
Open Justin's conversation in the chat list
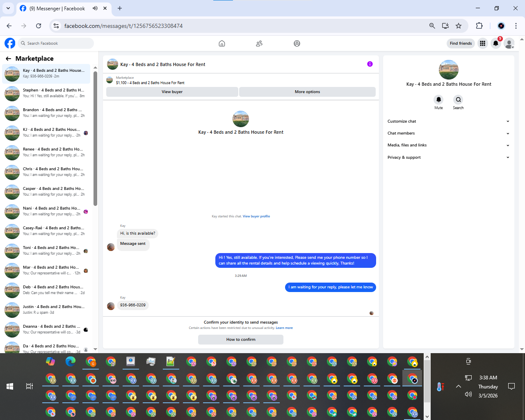coord(46,310)
